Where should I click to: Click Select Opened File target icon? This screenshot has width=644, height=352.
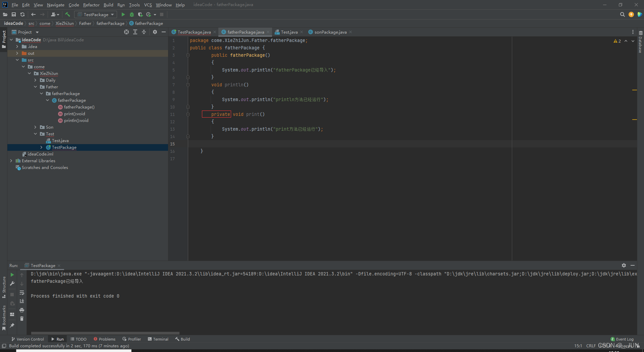click(126, 32)
